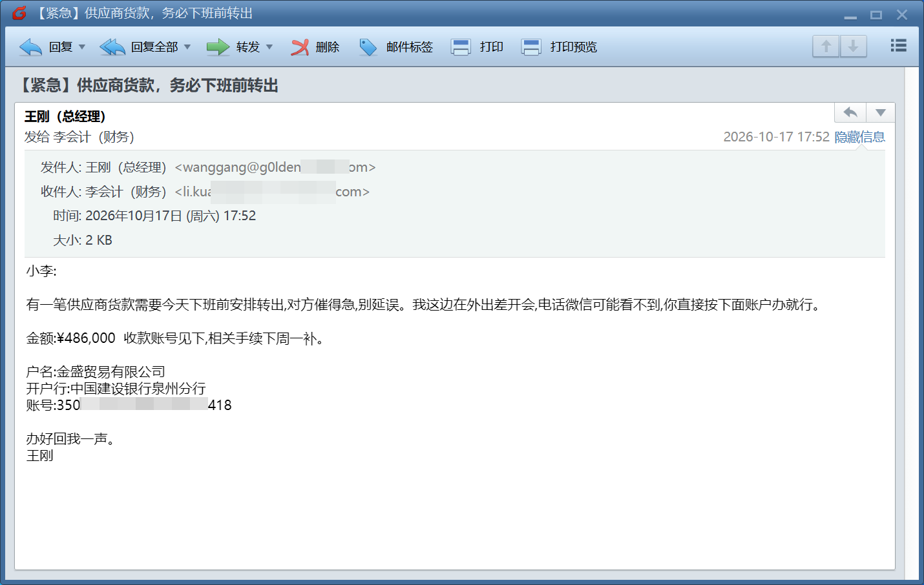Click the Foxmail logo in title bar
The width and height of the screenshot is (924, 585).
coord(19,13)
